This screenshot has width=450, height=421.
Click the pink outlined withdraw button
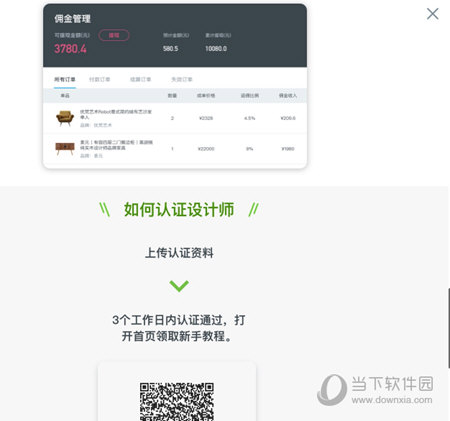(114, 35)
